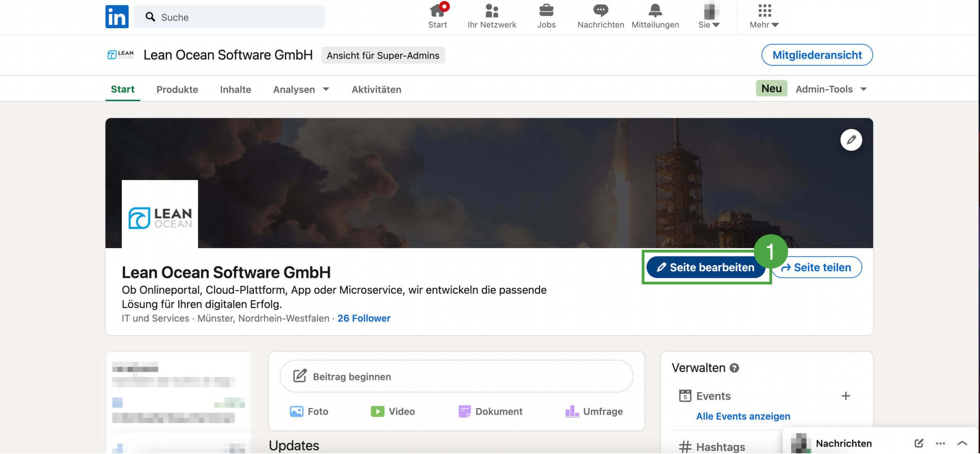This screenshot has width=980, height=454.
Task: Click the cover image edit pencil
Action: coord(851,140)
